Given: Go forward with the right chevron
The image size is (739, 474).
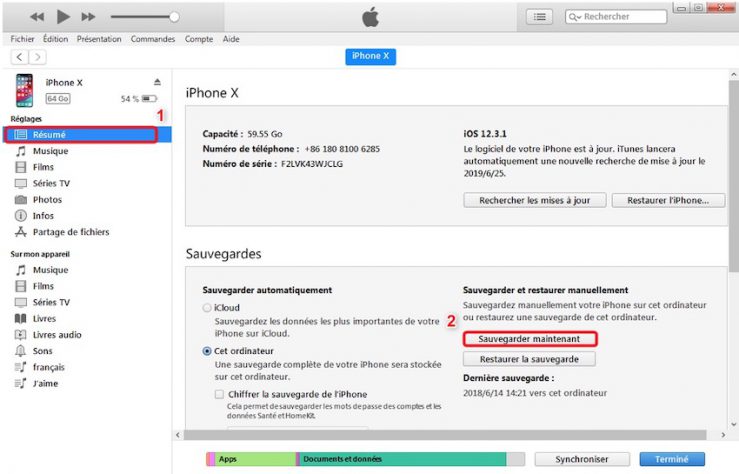Looking at the screenshot, I should [38, 57].
